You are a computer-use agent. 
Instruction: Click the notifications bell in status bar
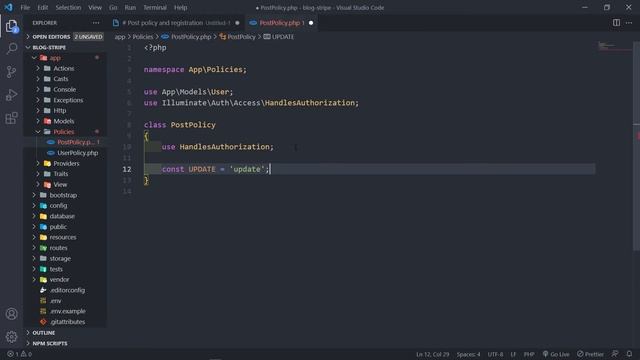coord(629,354)
